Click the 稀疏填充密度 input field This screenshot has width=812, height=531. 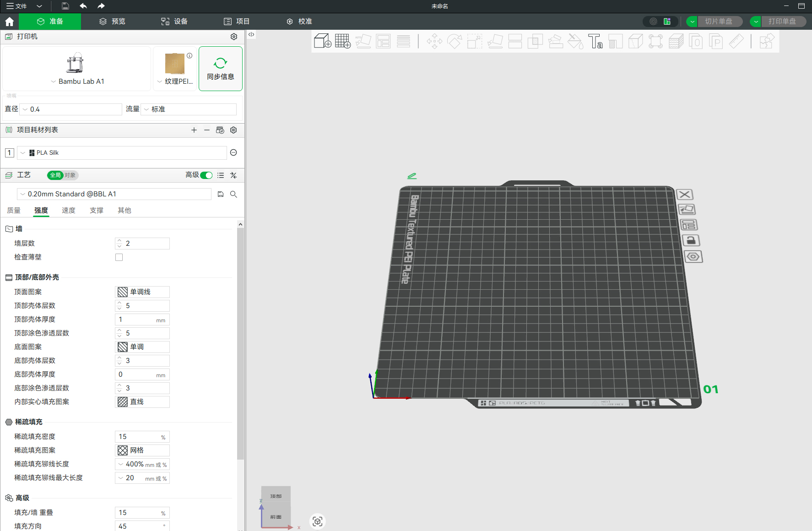coord(142,437)
